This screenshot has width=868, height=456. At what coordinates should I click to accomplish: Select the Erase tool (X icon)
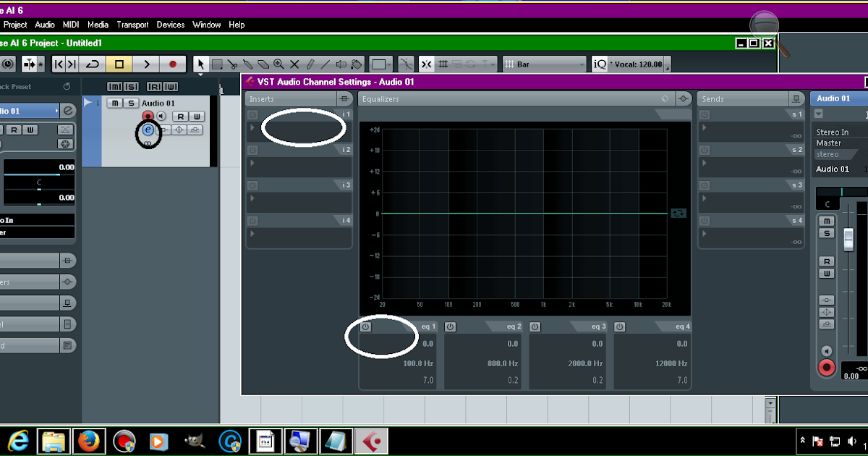[x=294, y=64]
